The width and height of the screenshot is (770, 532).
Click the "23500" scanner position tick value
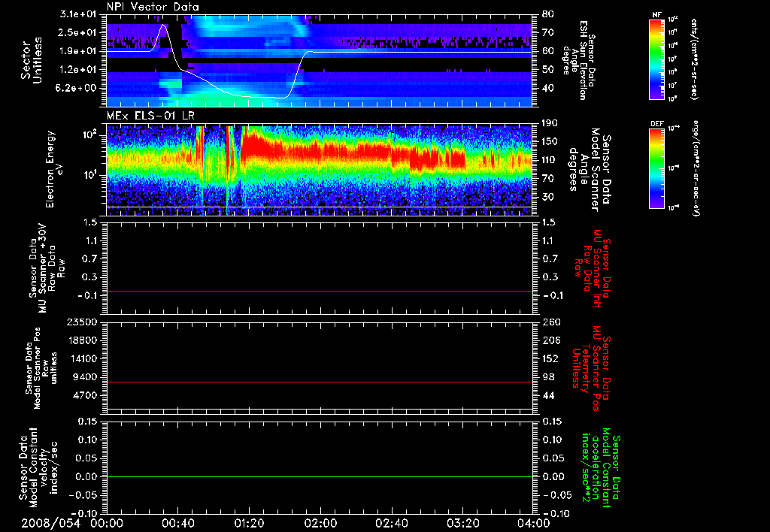click(82, 322)
